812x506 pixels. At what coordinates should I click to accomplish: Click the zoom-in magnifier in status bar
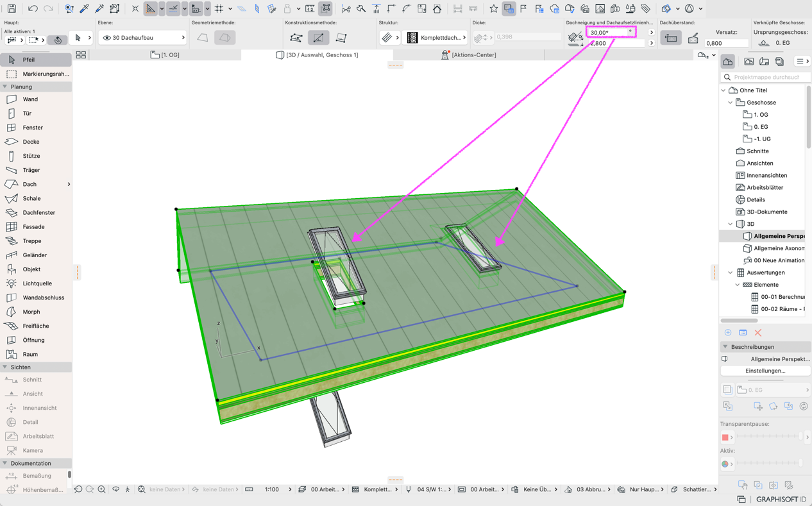[101, 489]
